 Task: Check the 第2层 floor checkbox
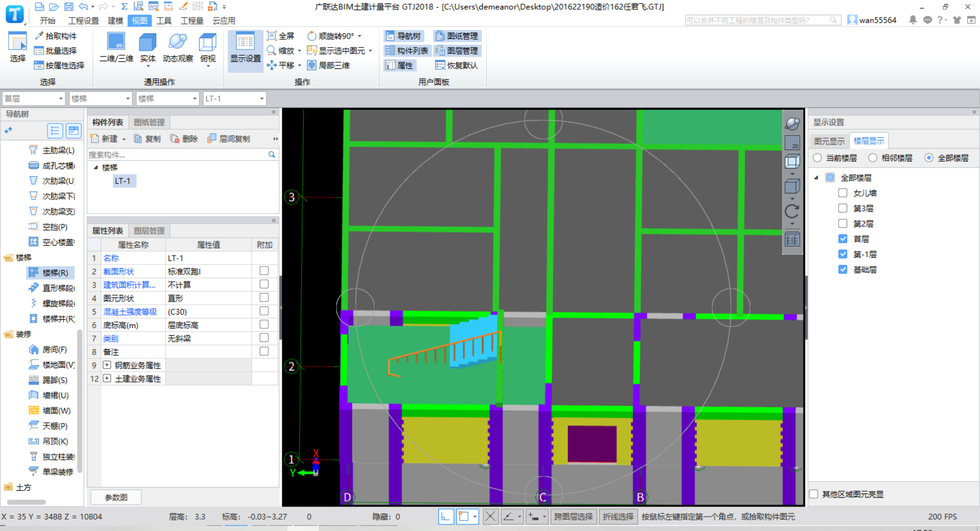[843, 224]
